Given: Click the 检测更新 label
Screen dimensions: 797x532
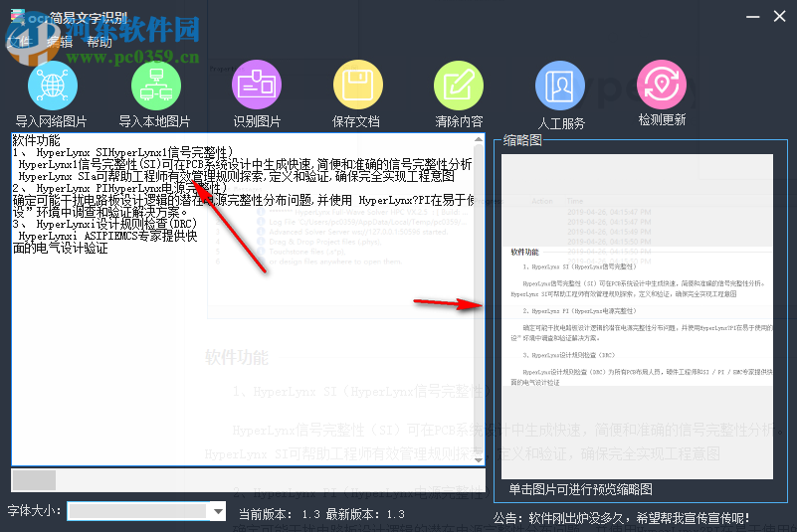Looking at the screenshot, I should [x=662, y=120].
